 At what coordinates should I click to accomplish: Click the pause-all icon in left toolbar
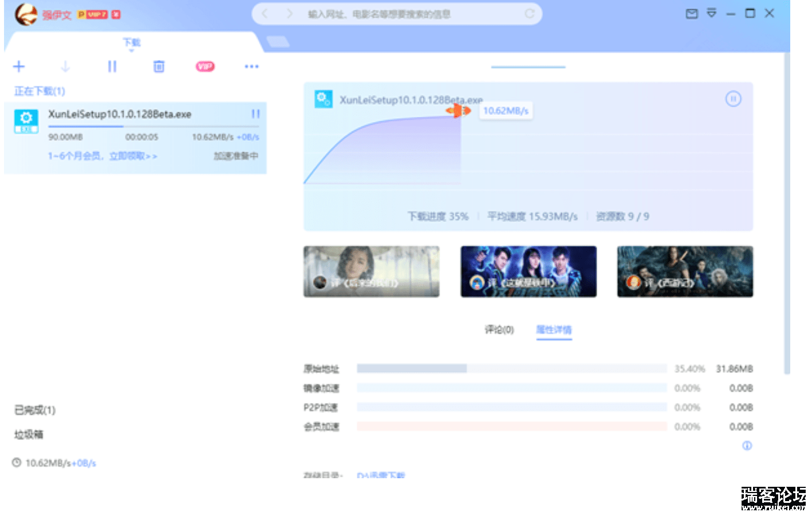(x=112, y=66)
